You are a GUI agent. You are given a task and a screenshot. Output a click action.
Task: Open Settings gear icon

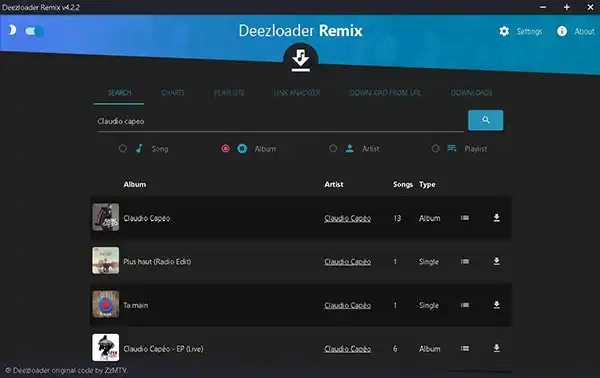pyautogui.click(x=504, y=31)
